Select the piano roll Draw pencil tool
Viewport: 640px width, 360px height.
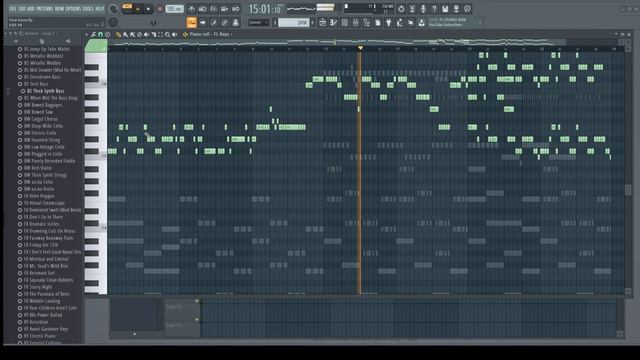pos(118,35)
